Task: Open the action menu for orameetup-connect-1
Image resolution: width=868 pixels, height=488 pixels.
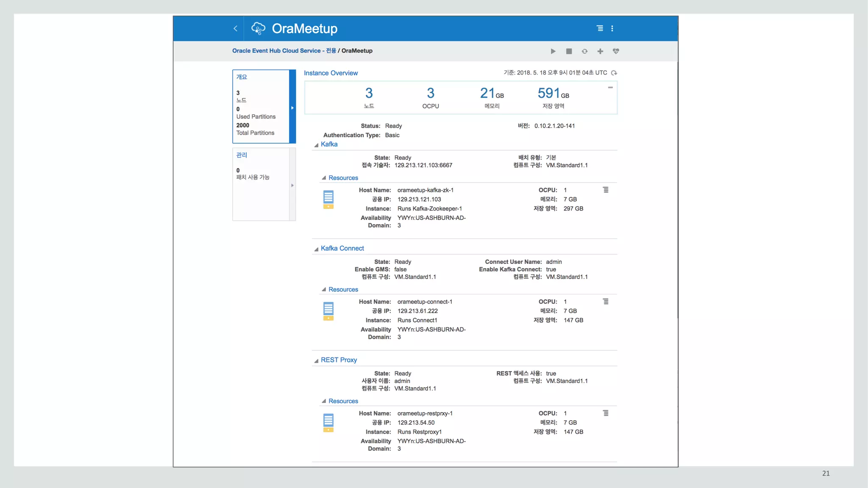Action: coord(606,302)
